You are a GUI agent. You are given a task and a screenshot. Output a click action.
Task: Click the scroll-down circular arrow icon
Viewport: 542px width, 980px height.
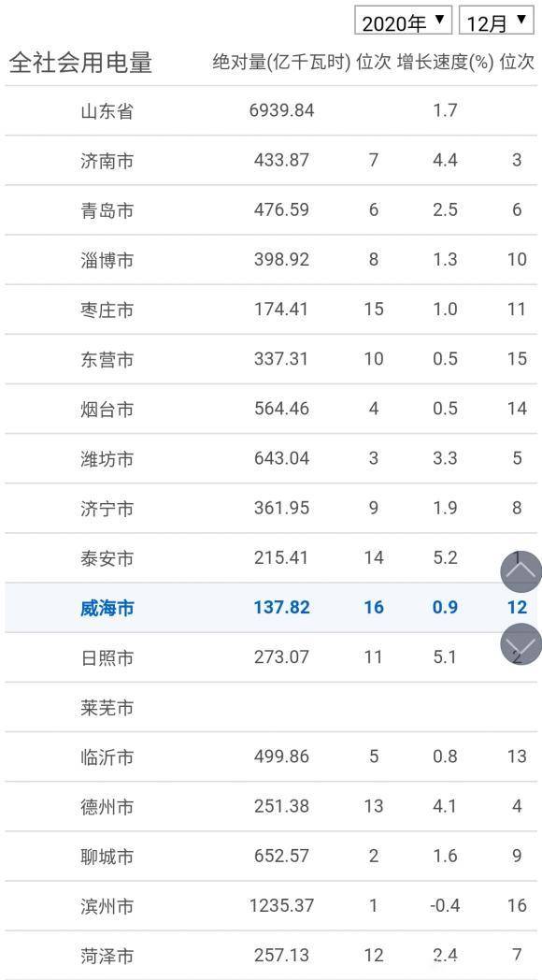[x=521, y=643]
